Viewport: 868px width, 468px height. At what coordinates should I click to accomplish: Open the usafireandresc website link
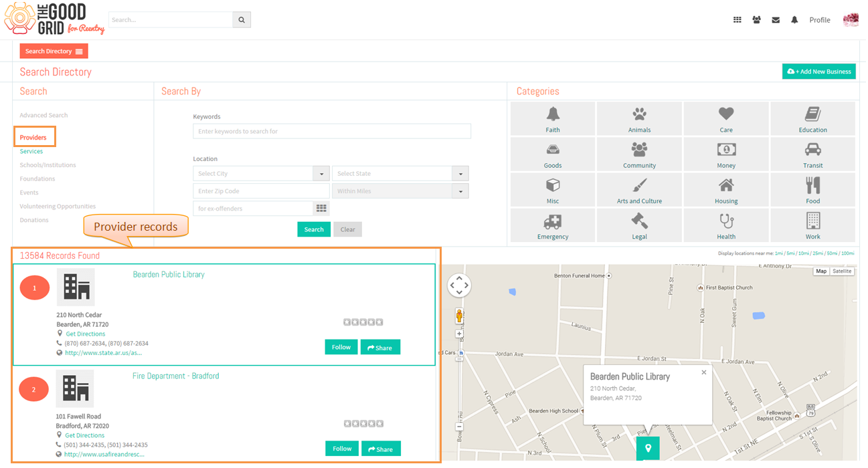104,455
